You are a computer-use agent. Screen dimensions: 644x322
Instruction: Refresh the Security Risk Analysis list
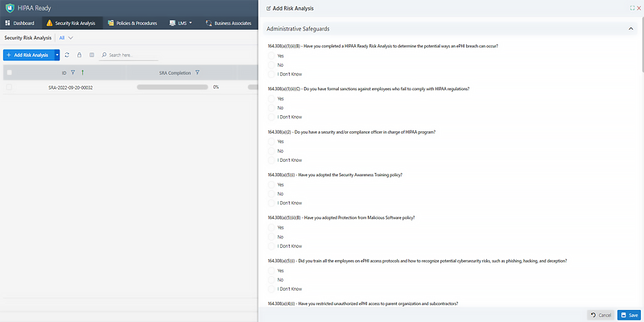67,55
